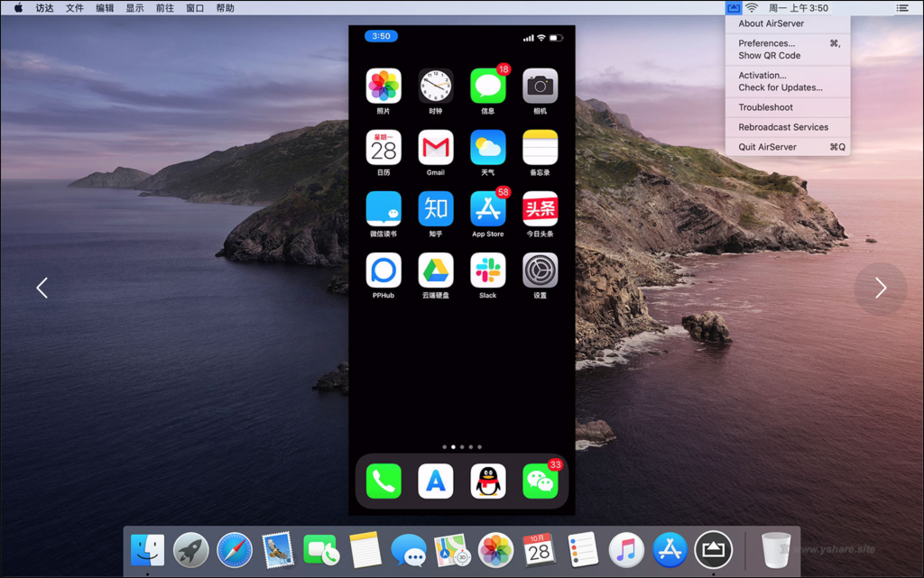Tap the white A app in iPhone dock
The width and height of the screenshot is (924, 578).
point(436,481)
